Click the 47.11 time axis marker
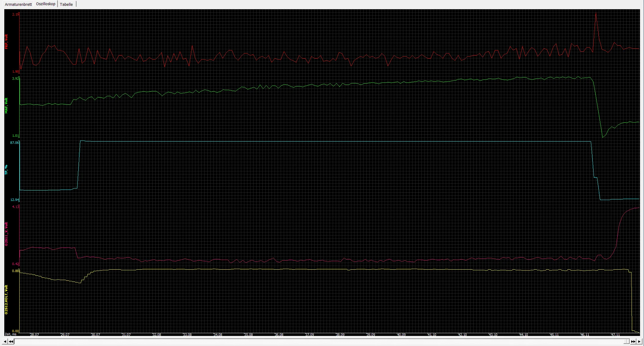The width and height of the screenshot is (644, 346). point(615,335)
